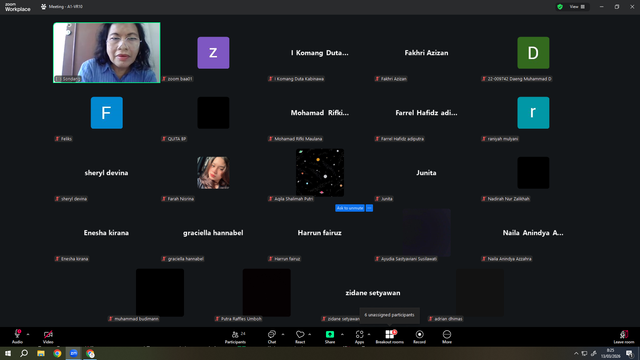The height and width of the screenshot is (360, 640).
Task: Click muted mic icon on Harrun fairuz label
Action: 271,259
